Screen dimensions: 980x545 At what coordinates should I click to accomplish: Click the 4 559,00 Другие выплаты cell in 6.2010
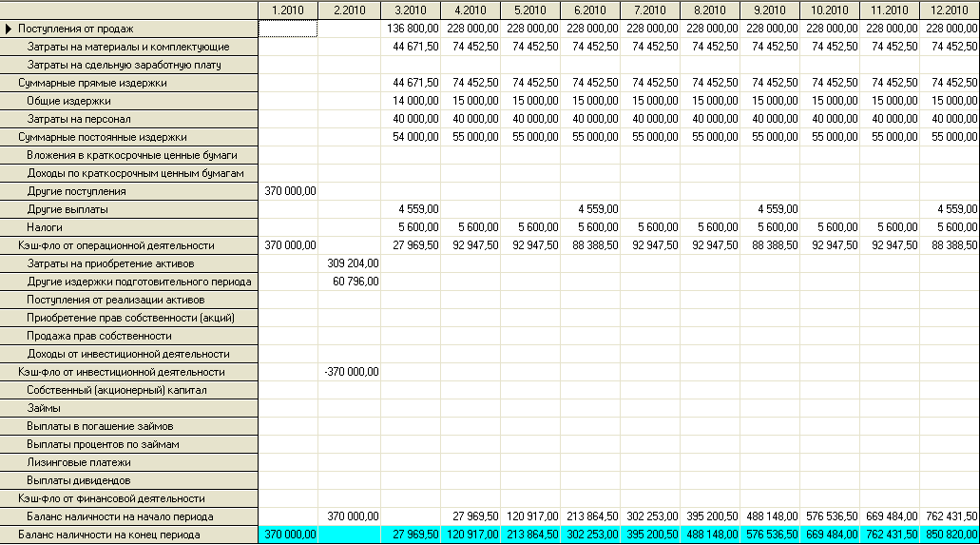click(x=590, y=210)
